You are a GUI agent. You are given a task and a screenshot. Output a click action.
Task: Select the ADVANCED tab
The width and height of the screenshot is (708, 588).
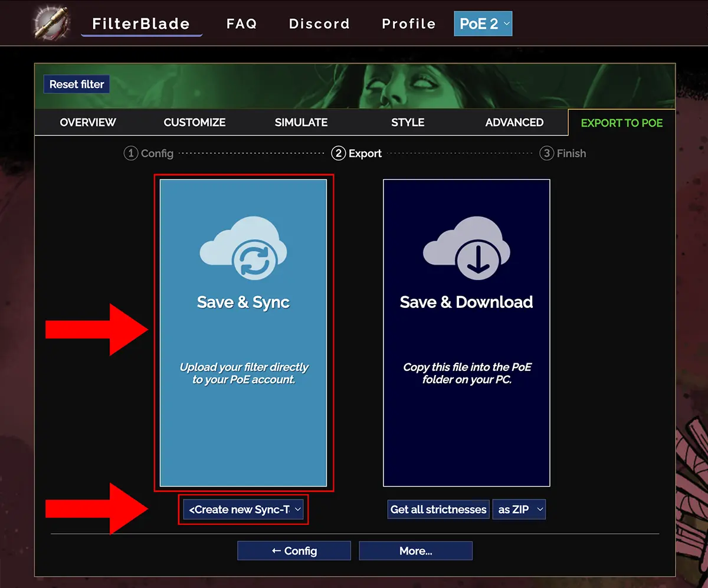(514, 122)
